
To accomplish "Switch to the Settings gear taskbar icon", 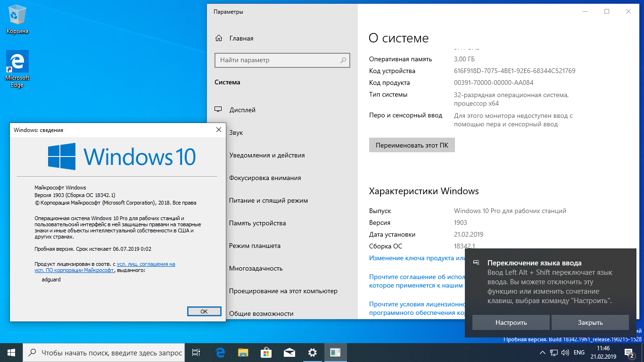I will point(313,352).
